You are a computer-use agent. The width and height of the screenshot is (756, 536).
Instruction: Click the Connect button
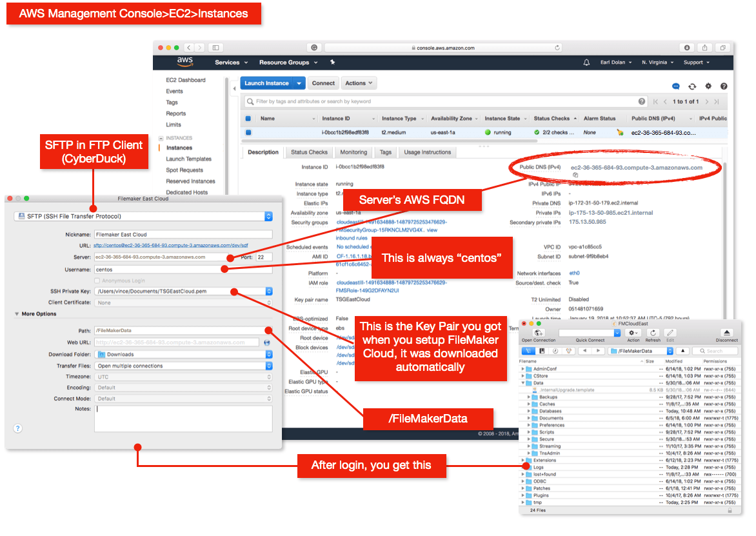(x=323, y=83)
